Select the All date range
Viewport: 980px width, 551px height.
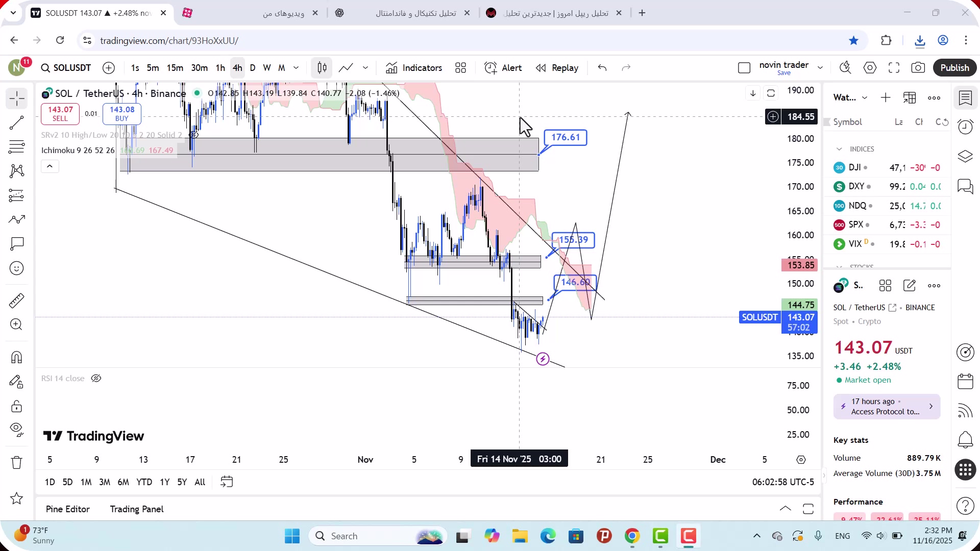pos(200,482)
